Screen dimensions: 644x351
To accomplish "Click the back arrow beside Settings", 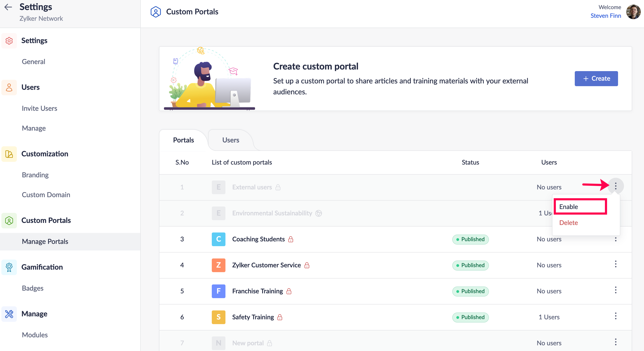I will click(8, 7).
